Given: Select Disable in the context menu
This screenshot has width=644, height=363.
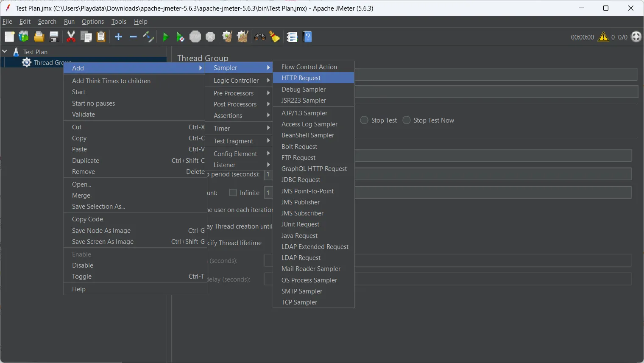Looking at the screenshot, I should pos(135,265).
